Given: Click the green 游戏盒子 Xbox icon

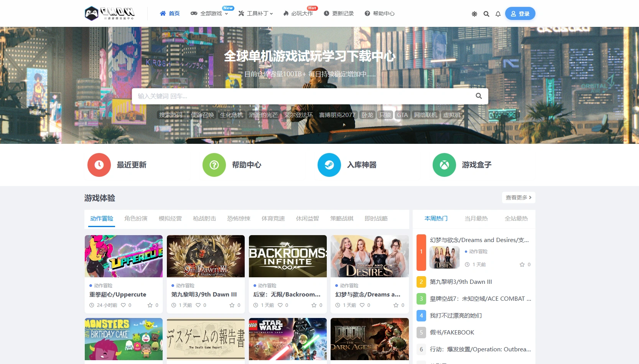Looking at the screenshot, I should point(444,165).
